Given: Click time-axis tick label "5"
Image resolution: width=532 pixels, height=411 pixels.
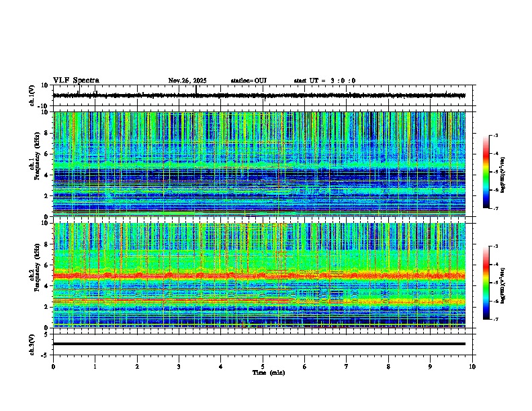Looking at the screenshot, I should (263, 367).
